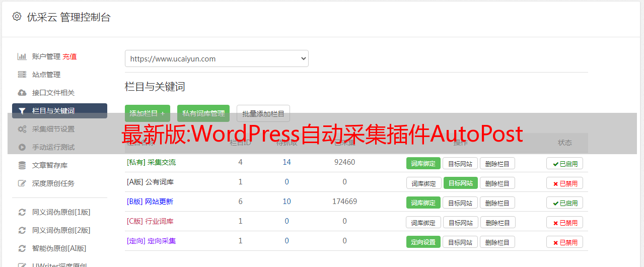Open the site URL dropdown
The height and width of the screenshot is (267, 644).
[217, 58]
